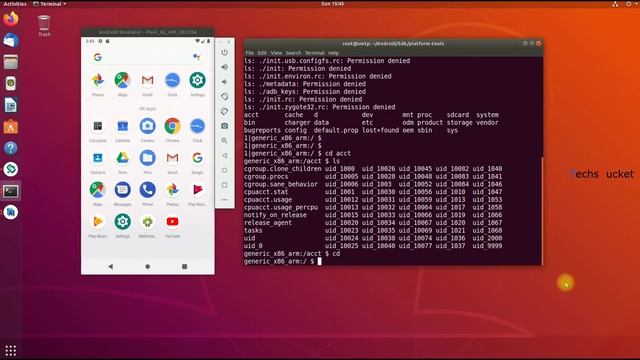Viewport: 640px width, 360px height.
Task: Open the WebView app icon
Action: [147, 222]
